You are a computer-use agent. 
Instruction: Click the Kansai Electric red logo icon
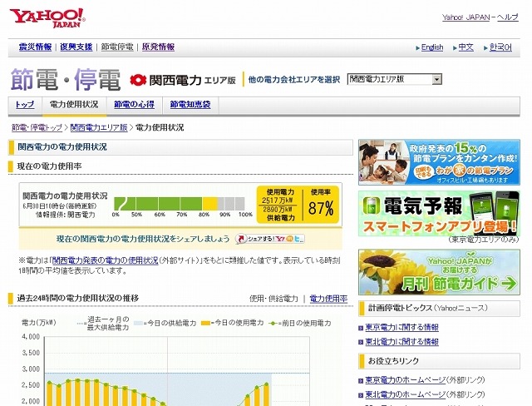138,80
